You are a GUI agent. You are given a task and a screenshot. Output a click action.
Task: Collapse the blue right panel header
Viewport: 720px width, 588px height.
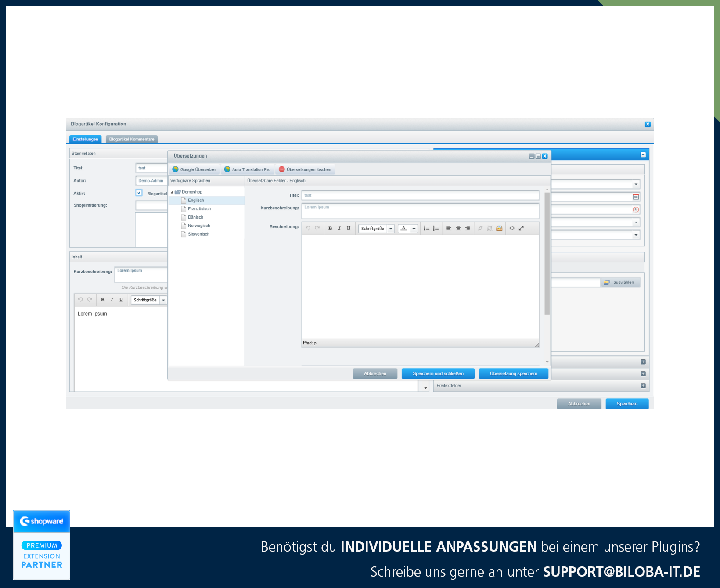643,155
